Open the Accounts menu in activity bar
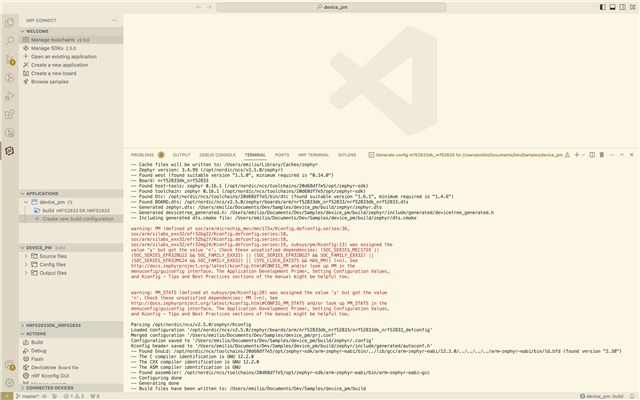The width and height of the screenshot is (640, 400). tap(9, 364)
